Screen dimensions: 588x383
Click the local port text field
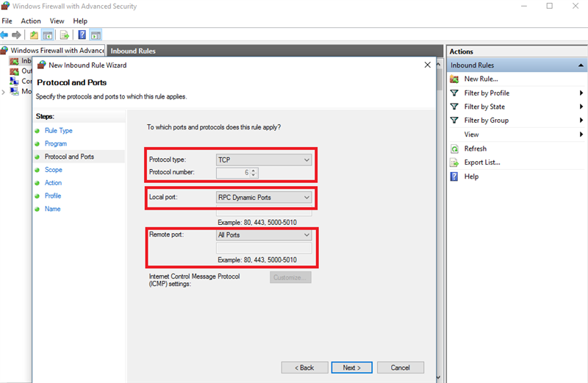coord(264,211)
